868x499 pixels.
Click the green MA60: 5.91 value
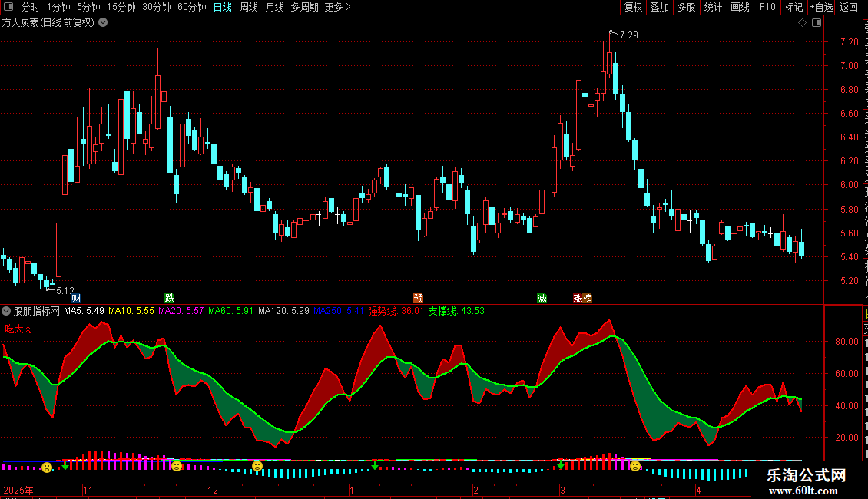(x=231, y=311)
